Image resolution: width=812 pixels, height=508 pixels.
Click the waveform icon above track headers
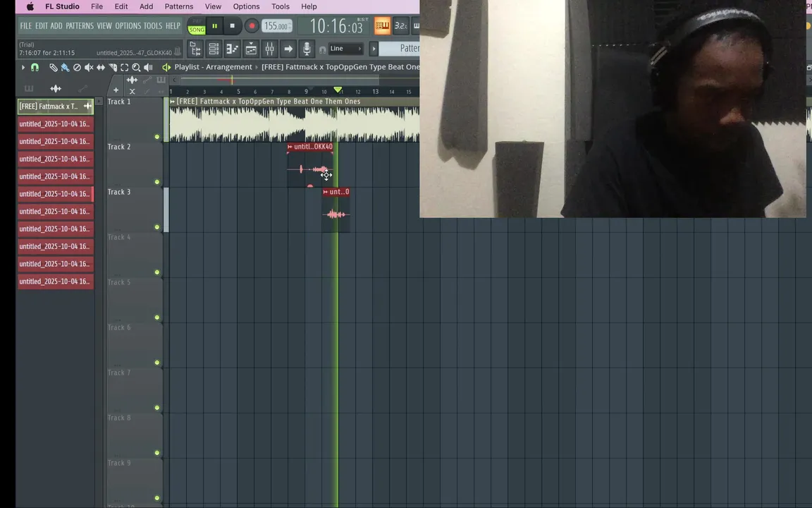(x=132, y=80)
